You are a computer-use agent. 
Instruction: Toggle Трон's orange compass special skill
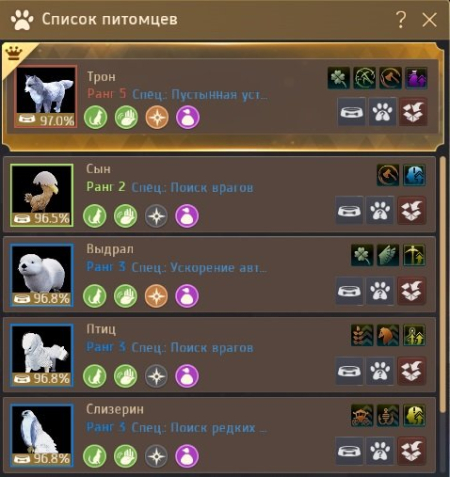[157, 117]
